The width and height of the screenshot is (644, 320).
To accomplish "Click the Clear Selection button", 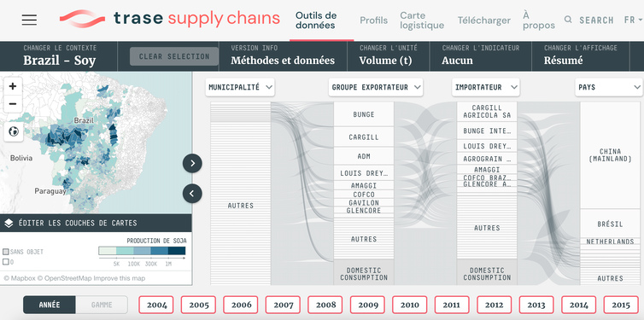I will tap(174, 56).
